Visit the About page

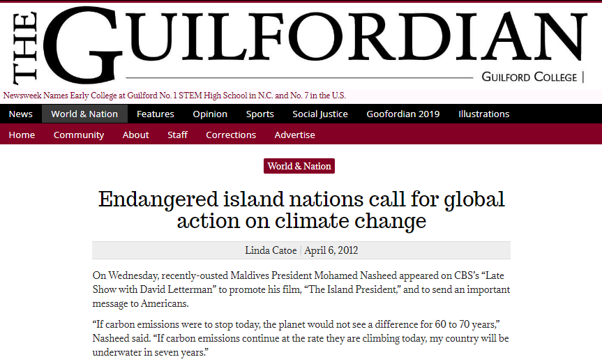135,135
